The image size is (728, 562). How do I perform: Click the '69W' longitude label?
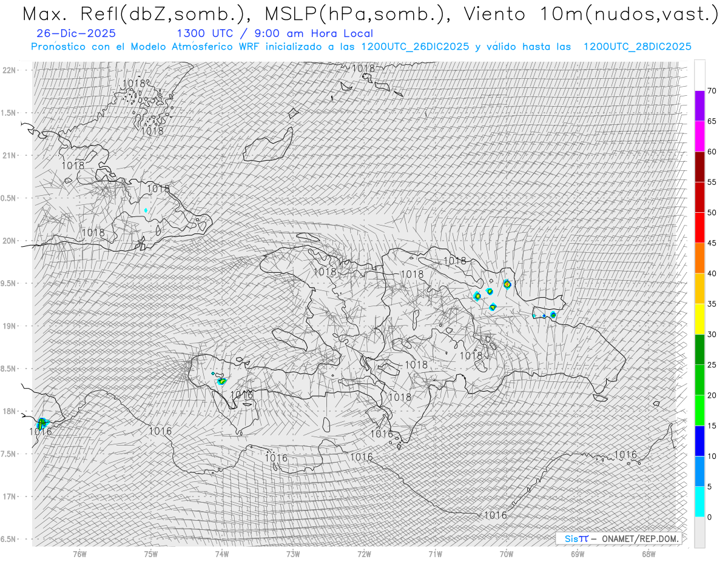click(x=578, y=554)
